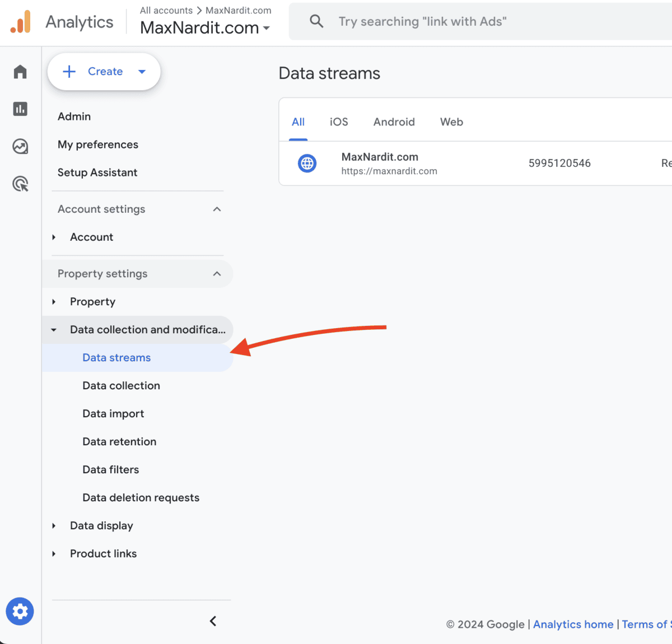Click All accounts breadcrumb
The width and height of the screenshot is (672, 644).
(166, 11)
